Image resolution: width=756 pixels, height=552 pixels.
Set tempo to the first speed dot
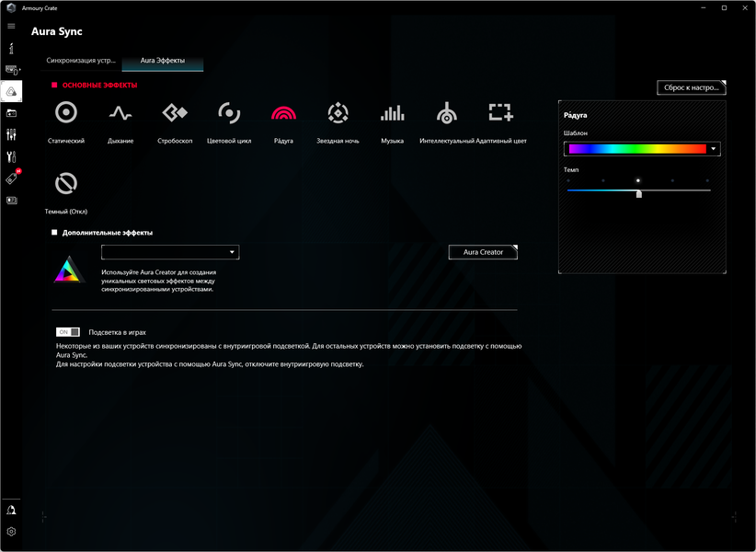[568, 181]
